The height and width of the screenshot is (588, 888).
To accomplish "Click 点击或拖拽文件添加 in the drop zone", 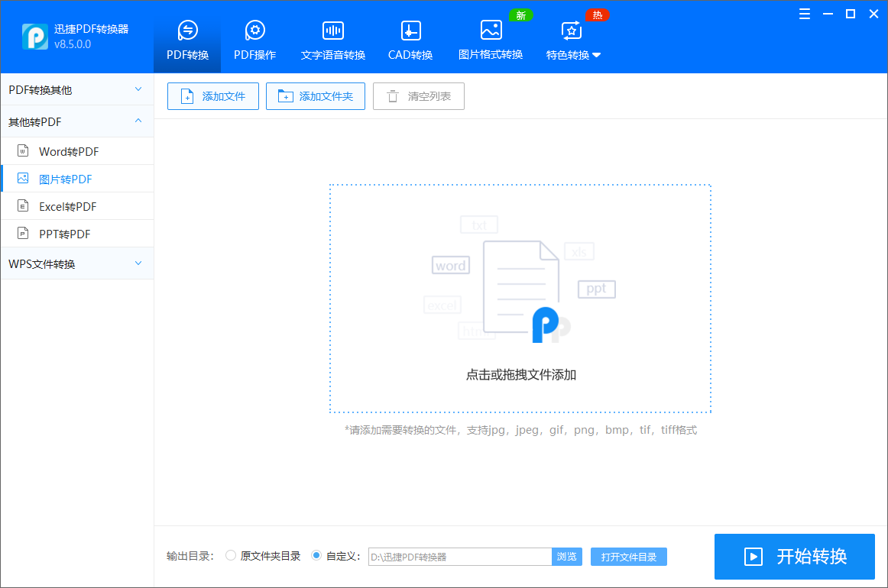I will (521, 375).
